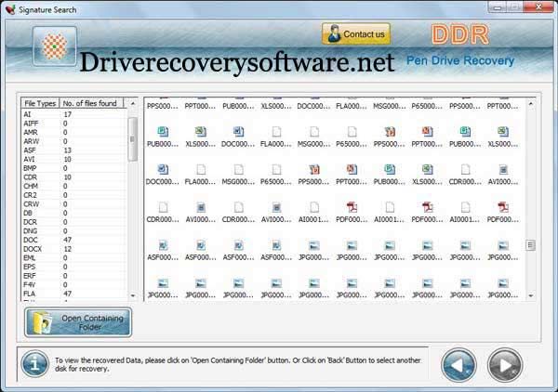Select P65000 icon in the row starting with PUB000

(352, 132)
